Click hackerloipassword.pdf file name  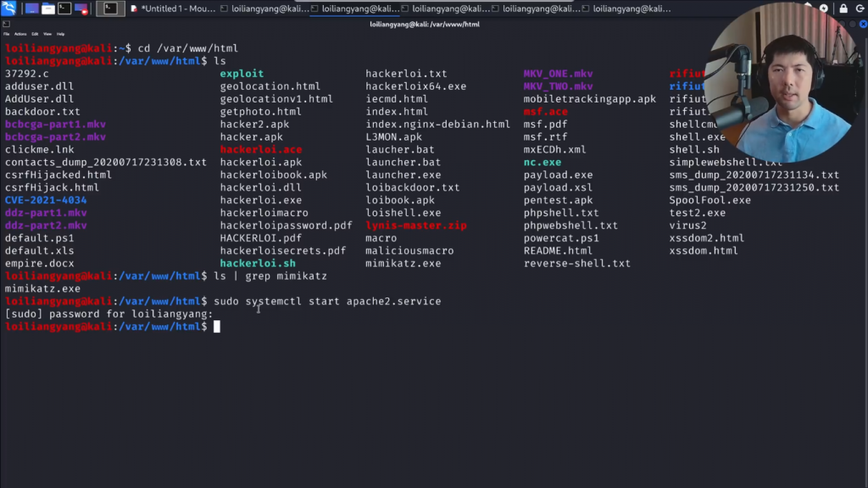(x=287, y=225)
